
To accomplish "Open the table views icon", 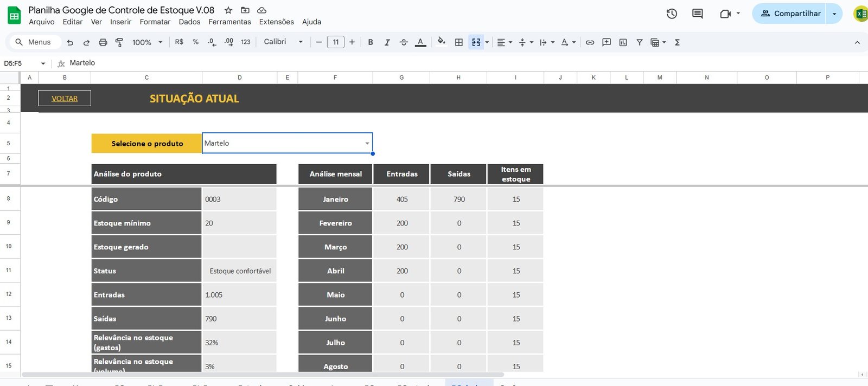I will coord(658,42).
